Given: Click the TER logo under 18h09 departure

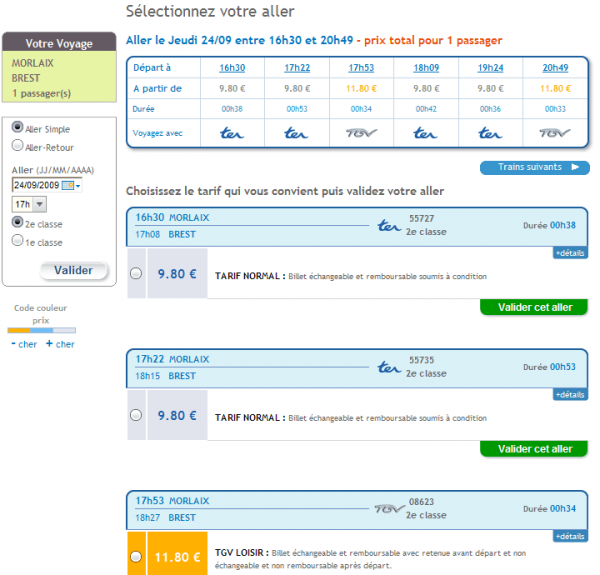Looking at the screenshot, I should point(425,133).
